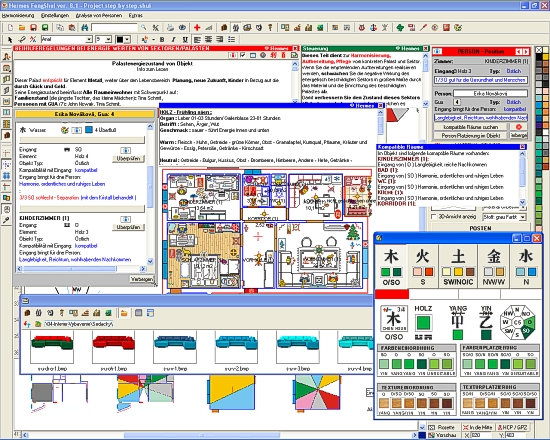The image size is (550, 440).
Task: Click the green clover icon in toolbar
Action: point(400,27)
